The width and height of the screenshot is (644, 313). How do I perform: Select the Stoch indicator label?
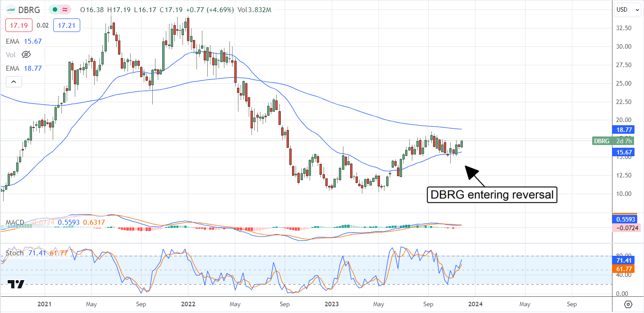14,253
